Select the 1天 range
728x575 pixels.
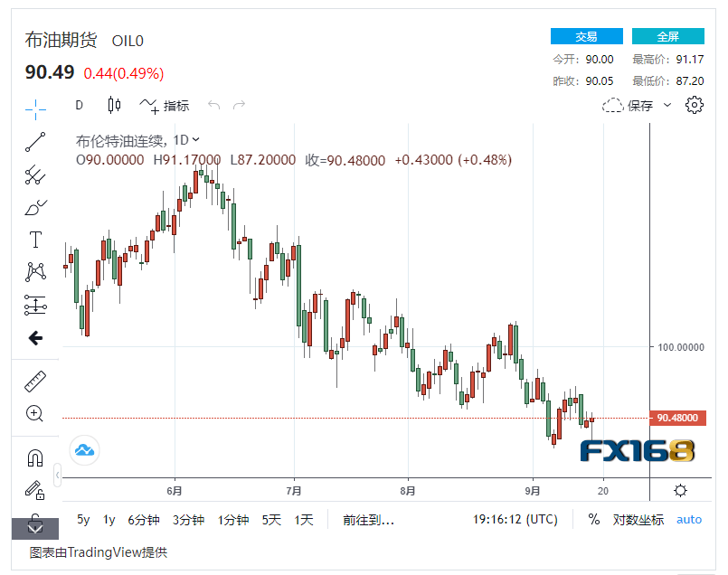(x=304, y=519)
